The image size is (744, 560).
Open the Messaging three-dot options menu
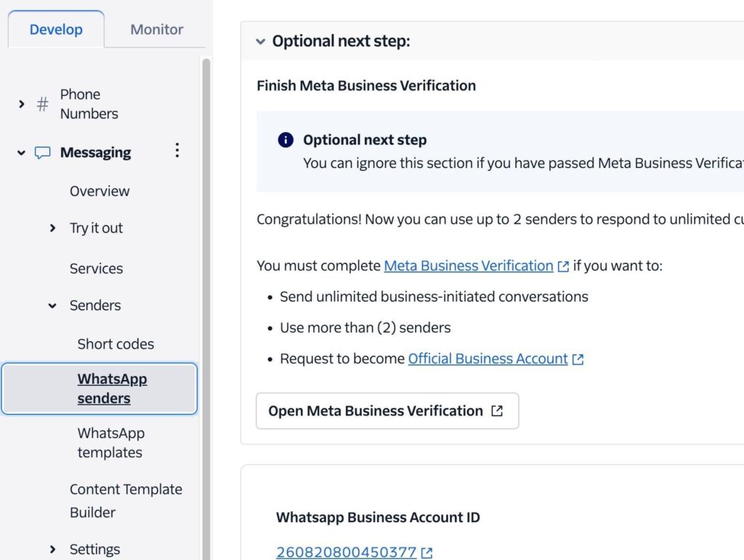click(177, 151)
